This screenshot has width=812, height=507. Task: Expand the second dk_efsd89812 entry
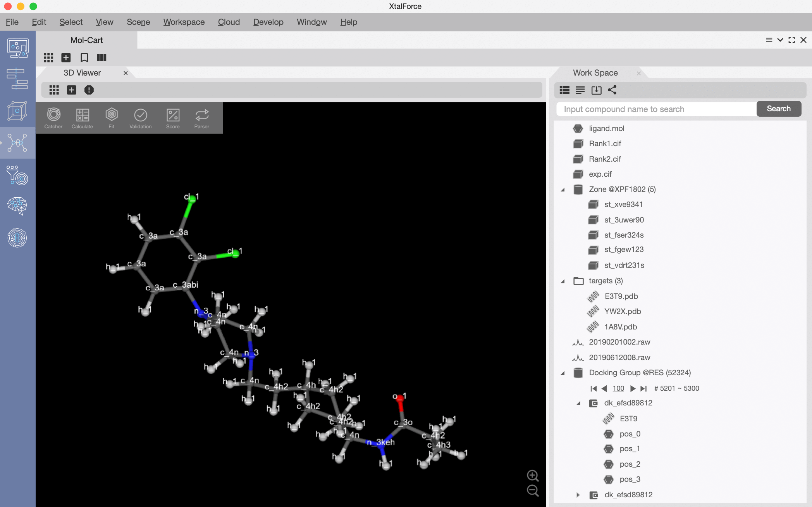(x=578, y=495)
